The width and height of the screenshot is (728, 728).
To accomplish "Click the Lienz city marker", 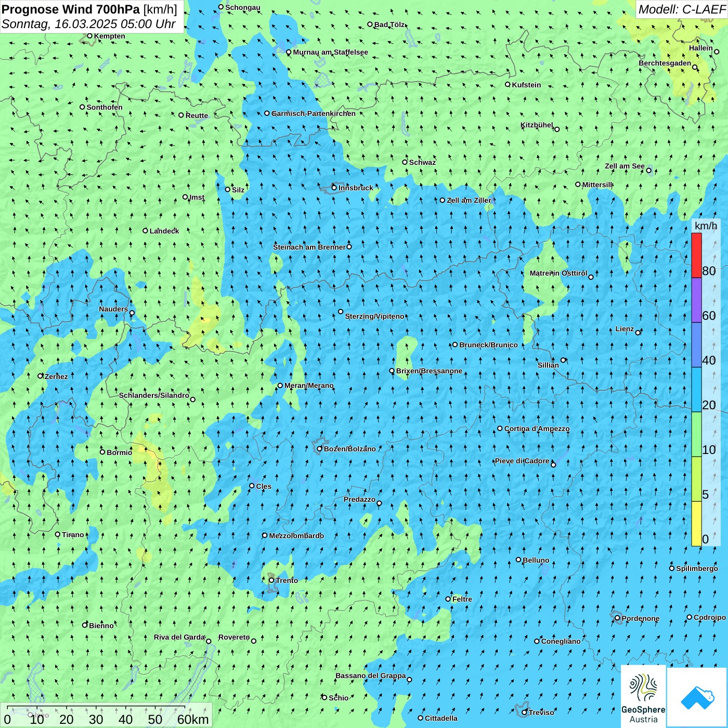I will point(638,332).
